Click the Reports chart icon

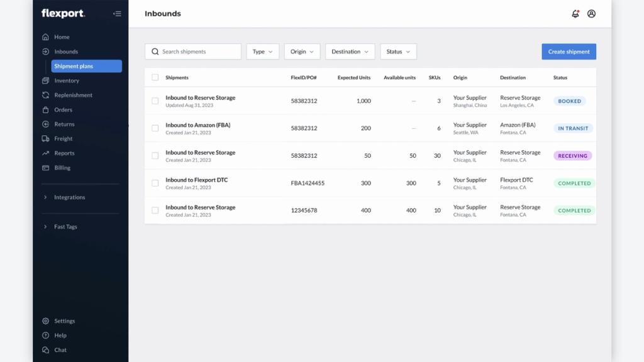[45, 153]
